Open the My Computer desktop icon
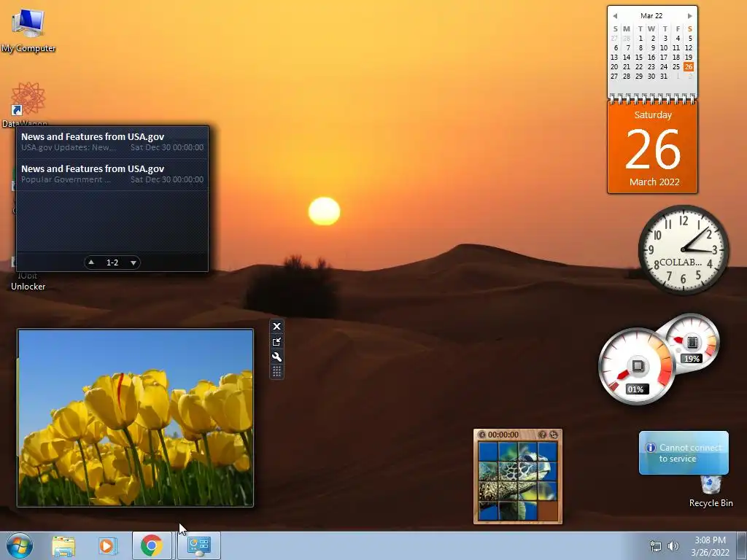The height and width of the screenshot is (560, 747). tap(28, 29)
